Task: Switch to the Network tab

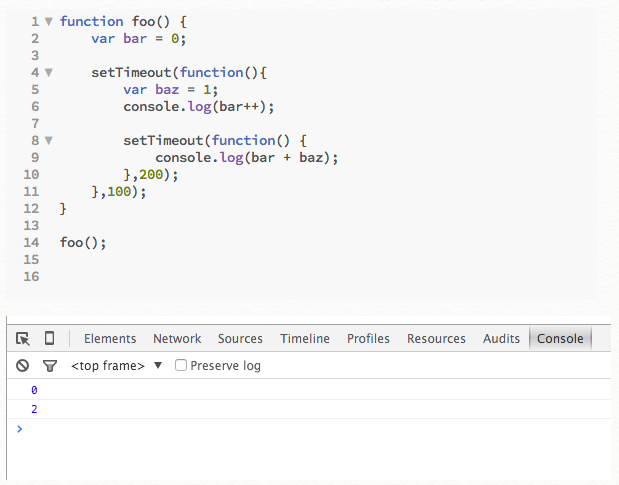Action: 177,339
